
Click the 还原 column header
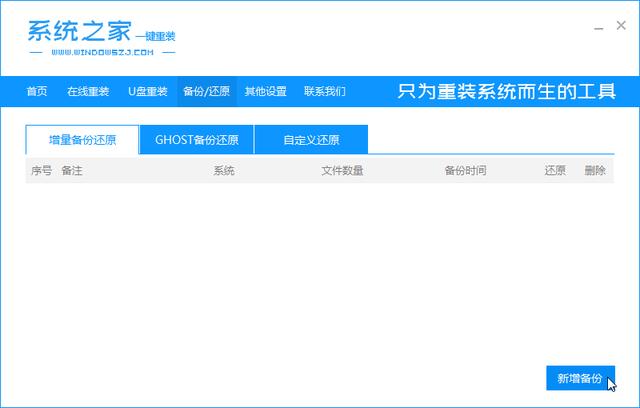(555, 171)
